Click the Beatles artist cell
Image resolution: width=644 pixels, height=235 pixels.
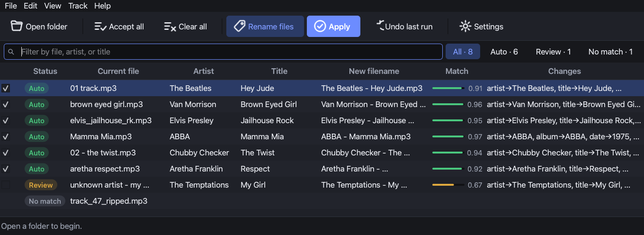190,88
